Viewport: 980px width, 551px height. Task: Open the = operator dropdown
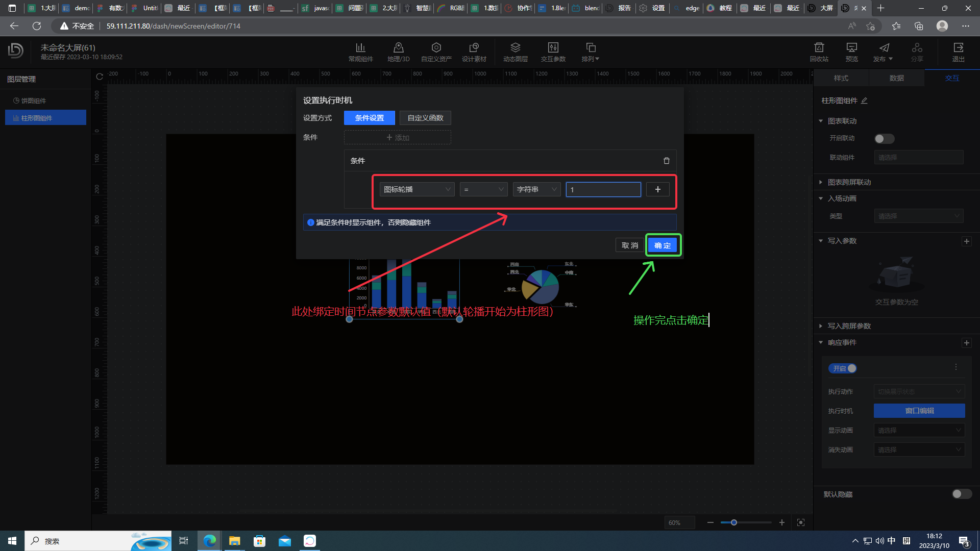(x=483, y=189)
